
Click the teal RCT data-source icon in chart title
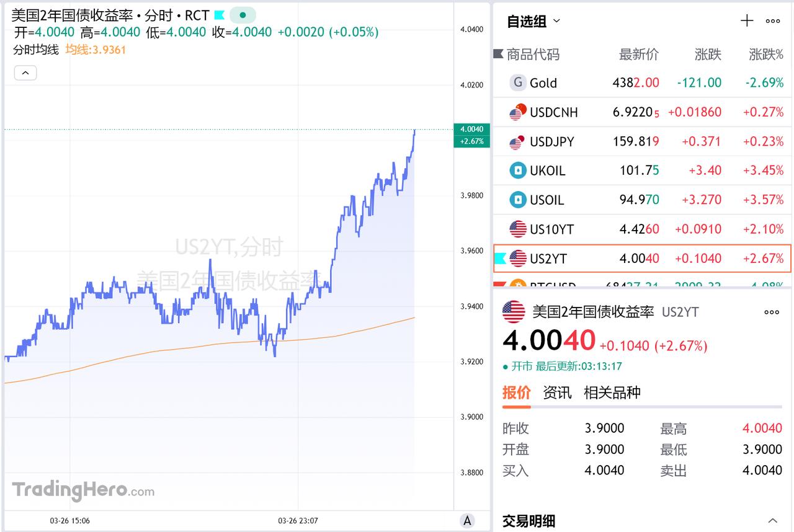(219, 15)
